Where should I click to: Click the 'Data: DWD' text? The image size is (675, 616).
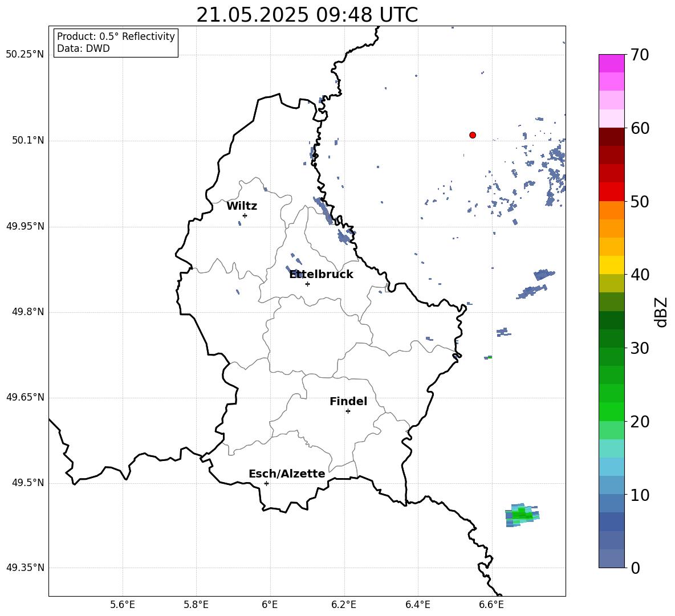tap(83, 48)
